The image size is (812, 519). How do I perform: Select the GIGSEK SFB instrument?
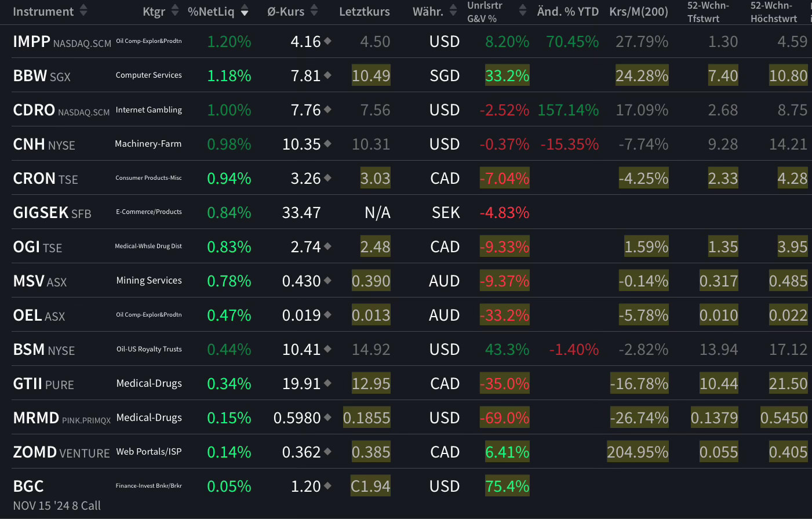[52, 212]
